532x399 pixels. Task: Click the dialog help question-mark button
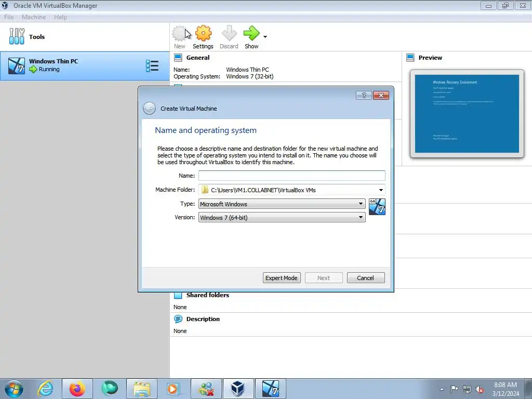coord(364,96)
